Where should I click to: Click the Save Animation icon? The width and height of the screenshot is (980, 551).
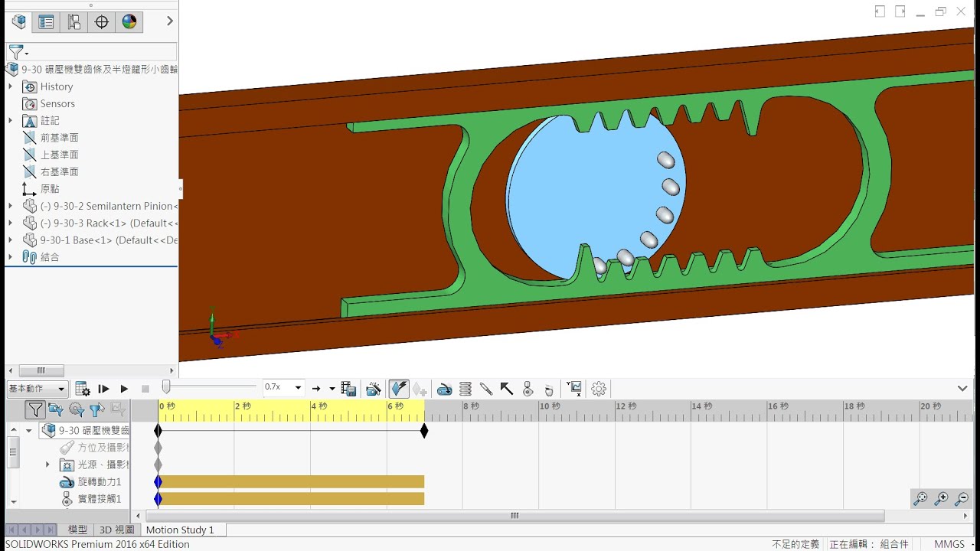coord(348,389)
